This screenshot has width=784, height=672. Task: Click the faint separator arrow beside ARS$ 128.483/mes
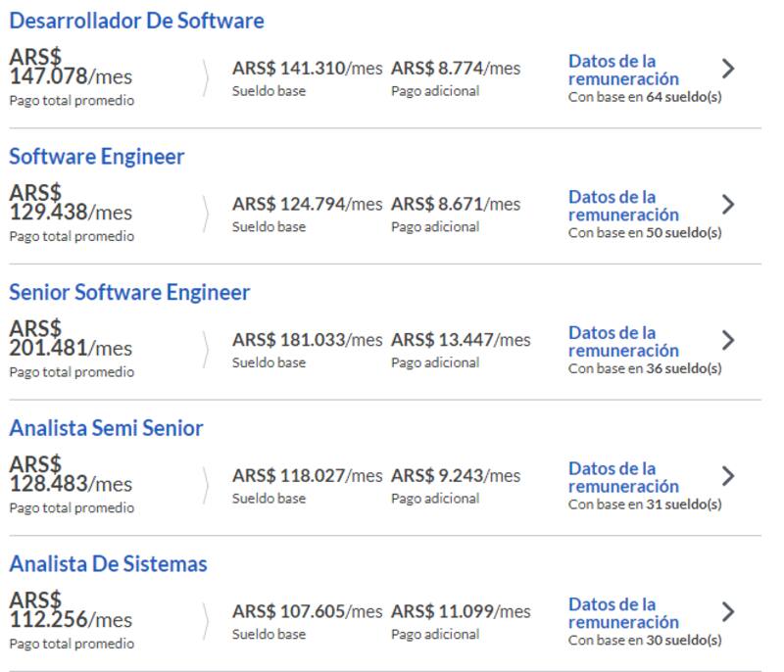(x=206, y=485)
